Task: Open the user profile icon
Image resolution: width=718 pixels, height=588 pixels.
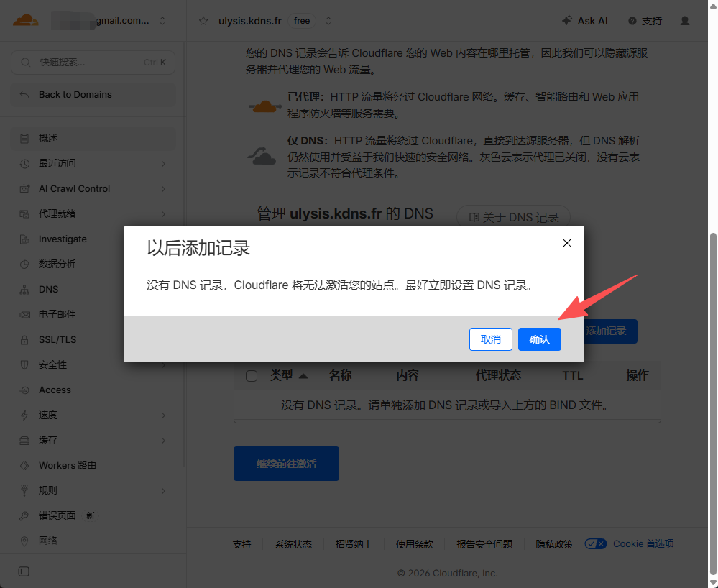Action: point(684,21)
